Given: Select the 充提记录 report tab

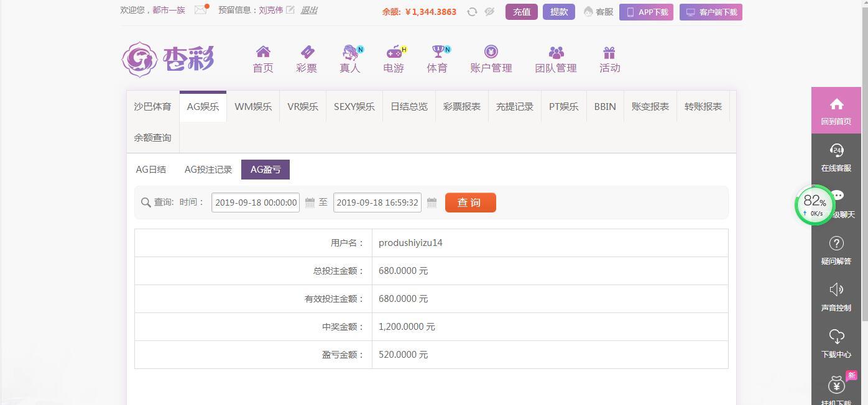Looking at the screenshot, I should [x=515, y=106].
